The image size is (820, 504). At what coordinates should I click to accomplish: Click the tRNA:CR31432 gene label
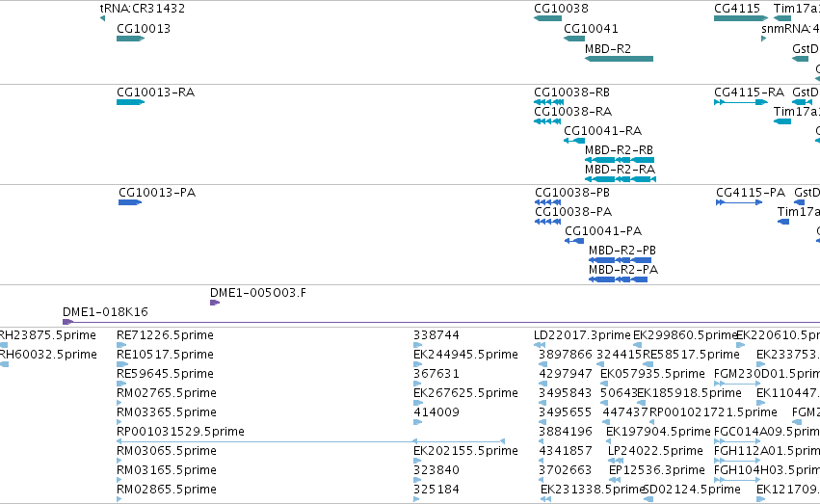click(x=143, y=9)
